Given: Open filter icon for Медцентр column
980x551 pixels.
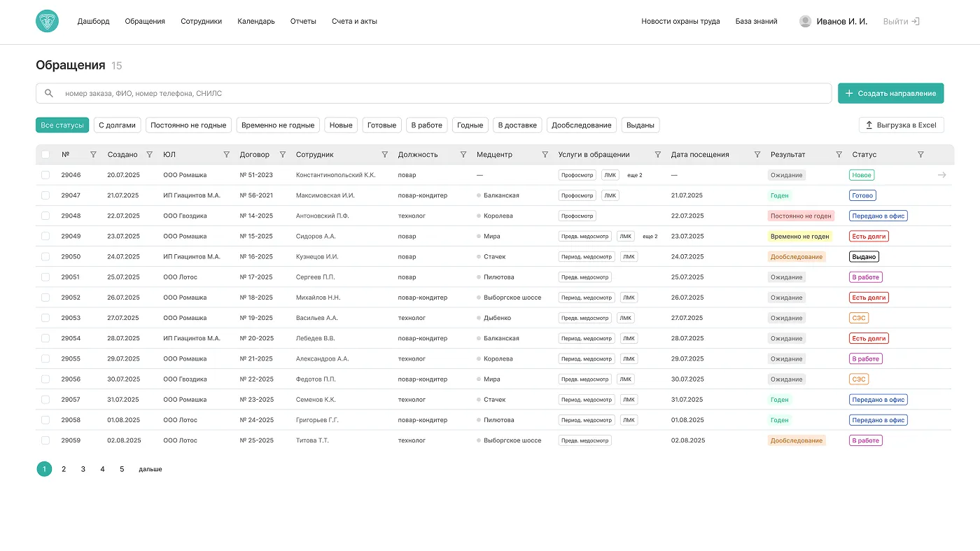Looking at the screenshot, I should click(545, 155).
